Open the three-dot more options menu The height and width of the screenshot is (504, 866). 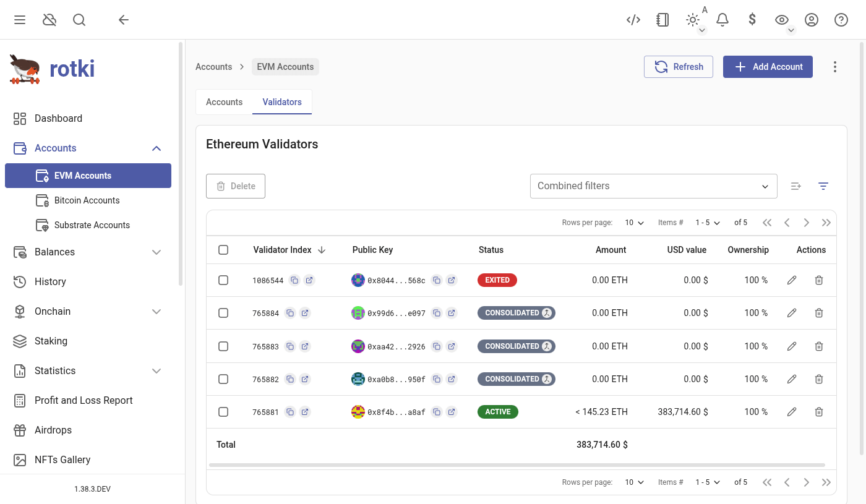click(835, 67)
